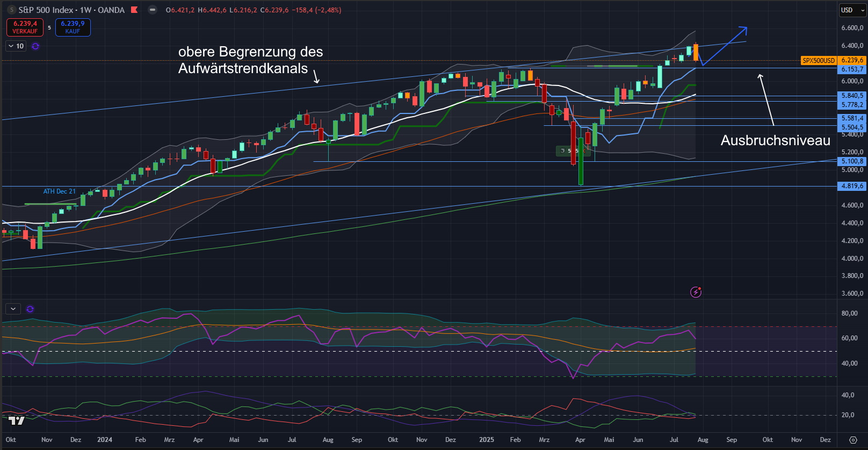Collapse the indicator legend showing 10
Screen dimensions: 868x450
(11, 46)
